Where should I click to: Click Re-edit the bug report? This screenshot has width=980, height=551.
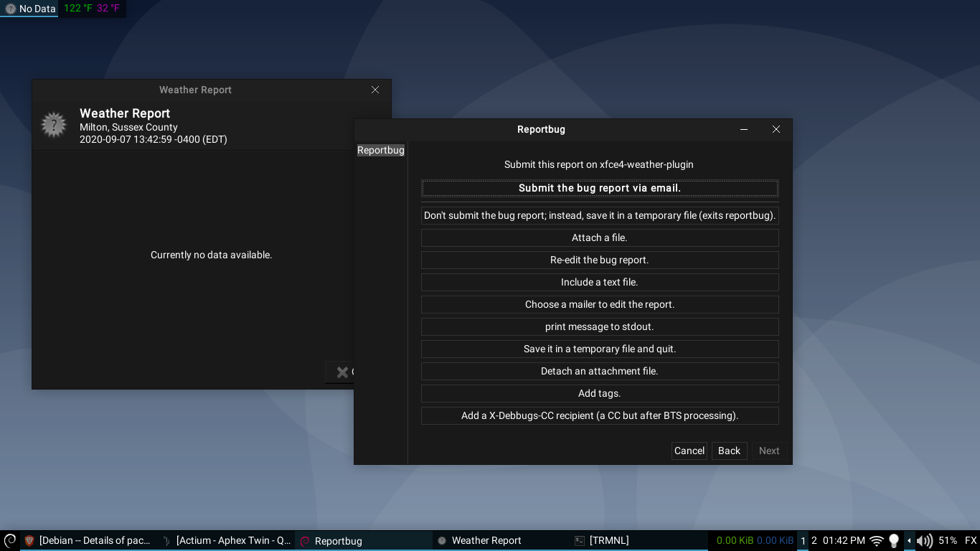coord(600,260)
